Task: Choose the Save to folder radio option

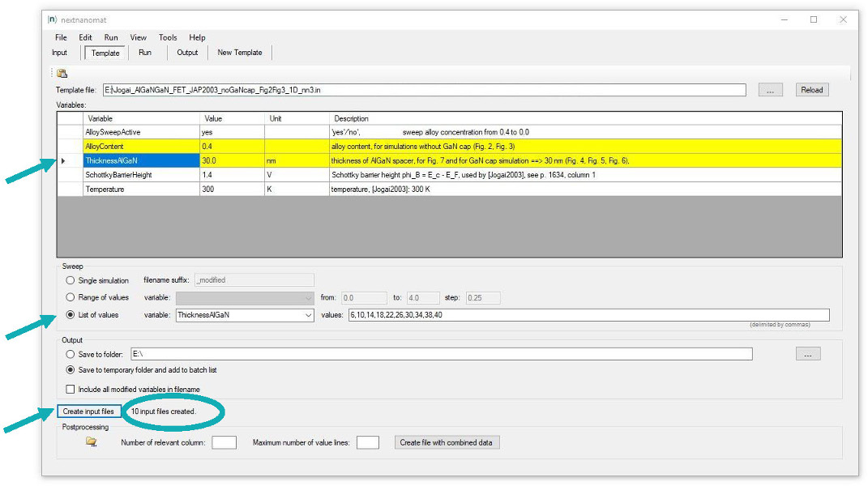Action: point(71,354)
